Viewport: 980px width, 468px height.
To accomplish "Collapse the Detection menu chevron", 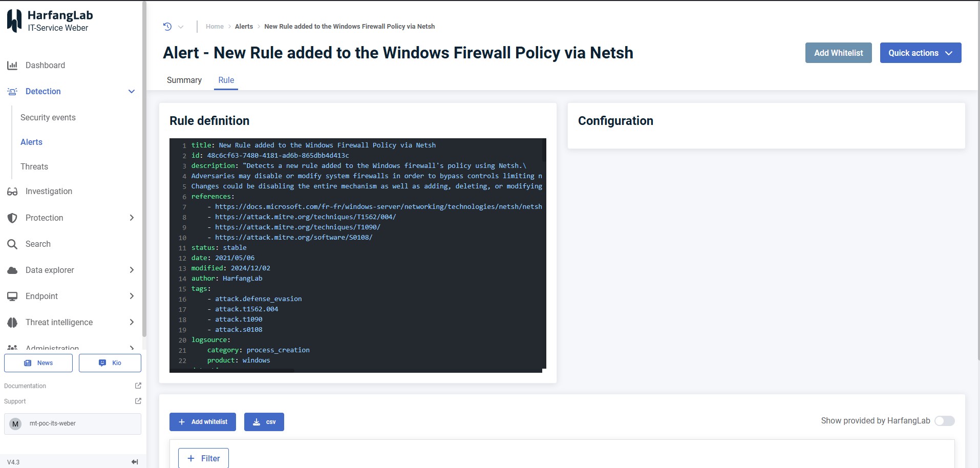I will tap(132, 92).
